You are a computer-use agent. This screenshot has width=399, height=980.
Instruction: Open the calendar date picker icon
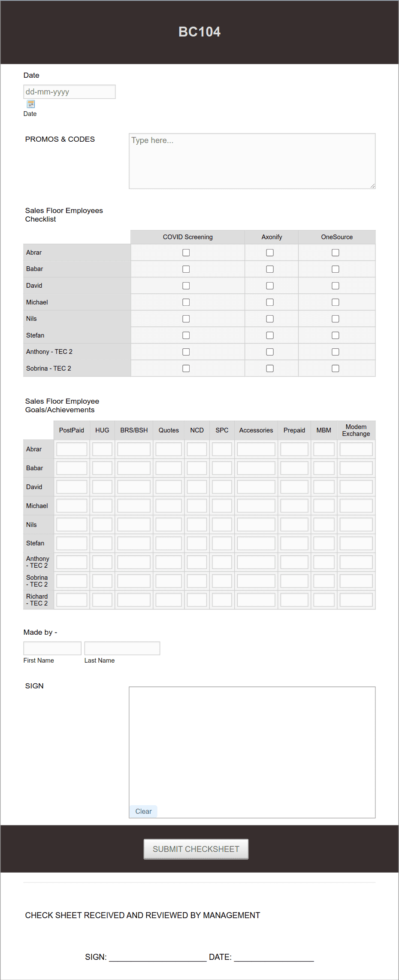pos(30,103)
